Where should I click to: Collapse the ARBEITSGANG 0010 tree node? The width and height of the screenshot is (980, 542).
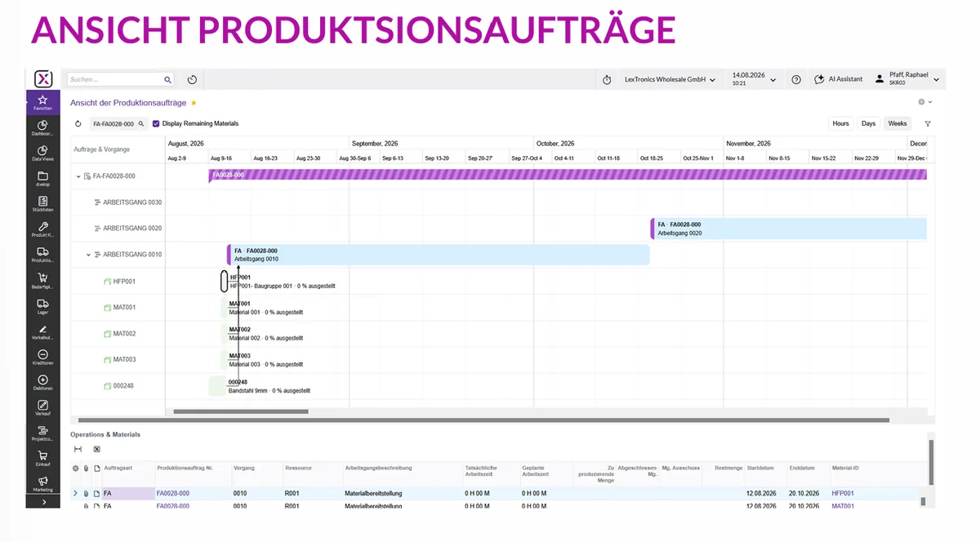pos(88,255)
